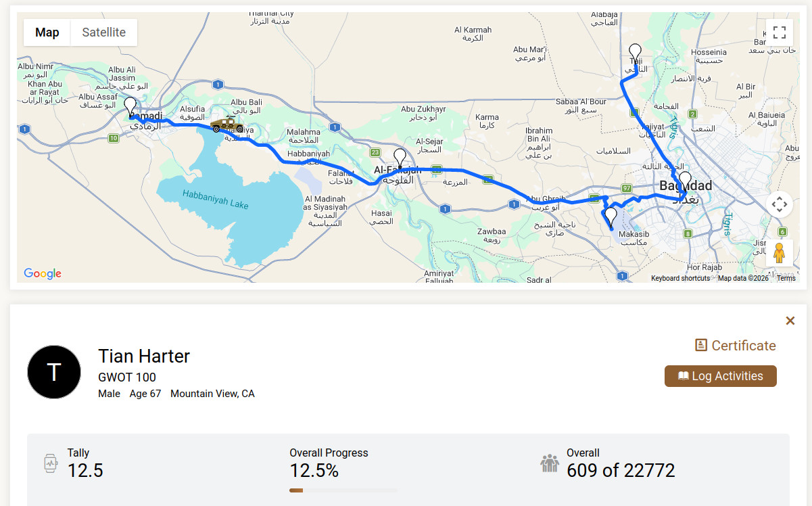Open map Keyboard shortcuts
812x506 pixels.
point(680,278)
